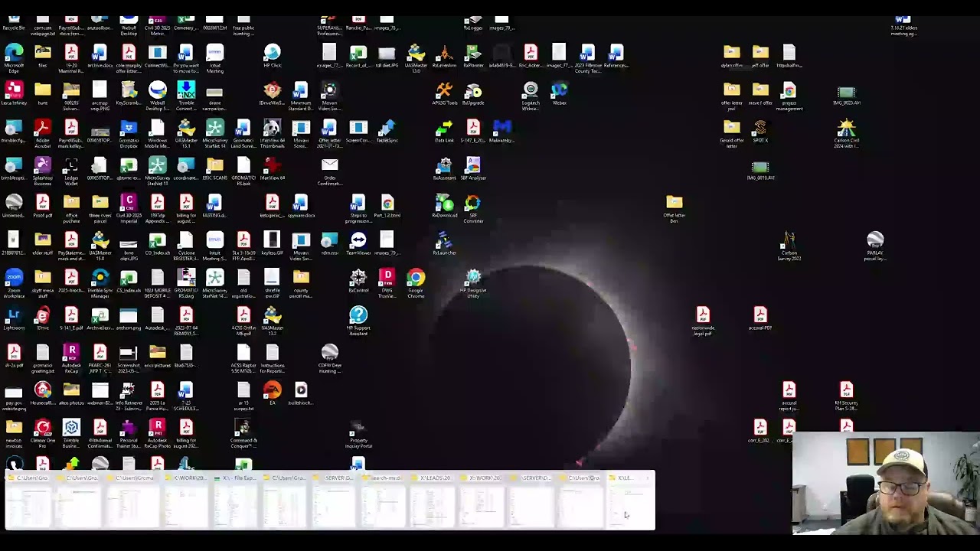This screenshot has width=980, height=551.
Task: Open the project management Chrome file
Action: click(x=789, y=91)
